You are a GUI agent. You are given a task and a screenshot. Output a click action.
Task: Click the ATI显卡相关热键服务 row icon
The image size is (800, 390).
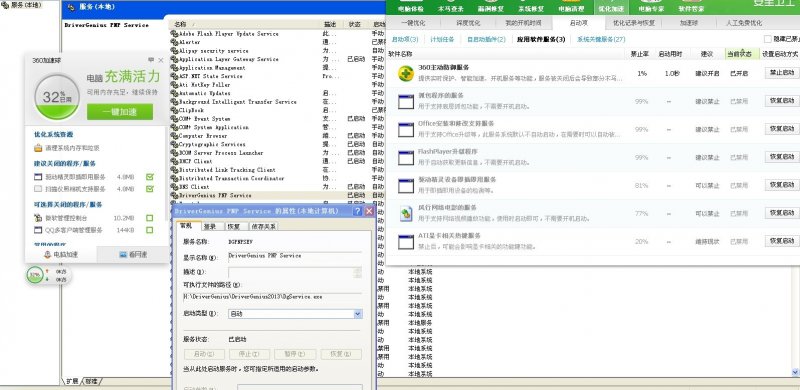pyautogui.click(x=406, y=242)
